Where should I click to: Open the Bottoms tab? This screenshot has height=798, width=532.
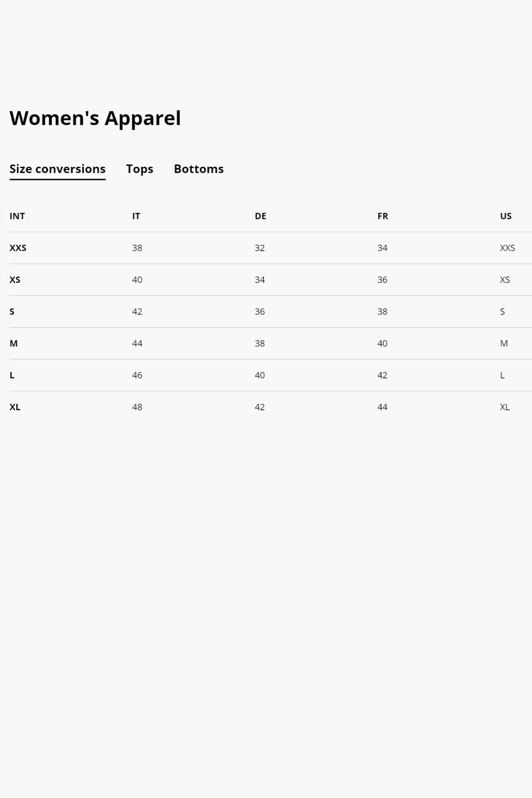click(x=199, y=169)
